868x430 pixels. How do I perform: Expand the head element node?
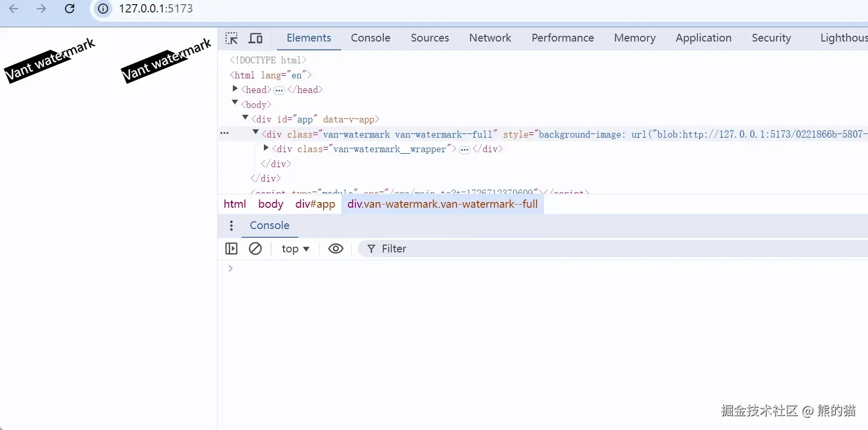pyautogui.click(x=235, y=89)
